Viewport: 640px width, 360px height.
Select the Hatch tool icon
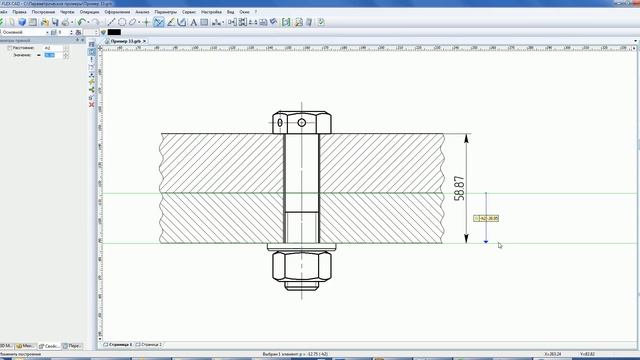[182, 22]
